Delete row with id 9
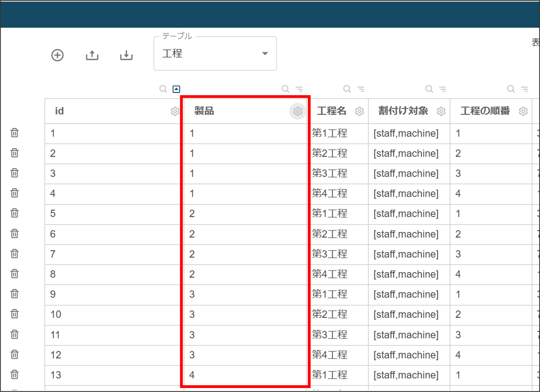 15,294
